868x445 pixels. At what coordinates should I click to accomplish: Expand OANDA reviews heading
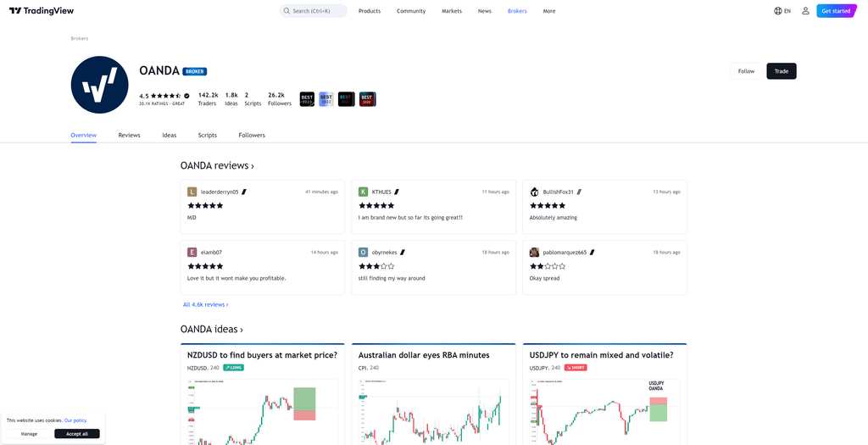[217, 165]
